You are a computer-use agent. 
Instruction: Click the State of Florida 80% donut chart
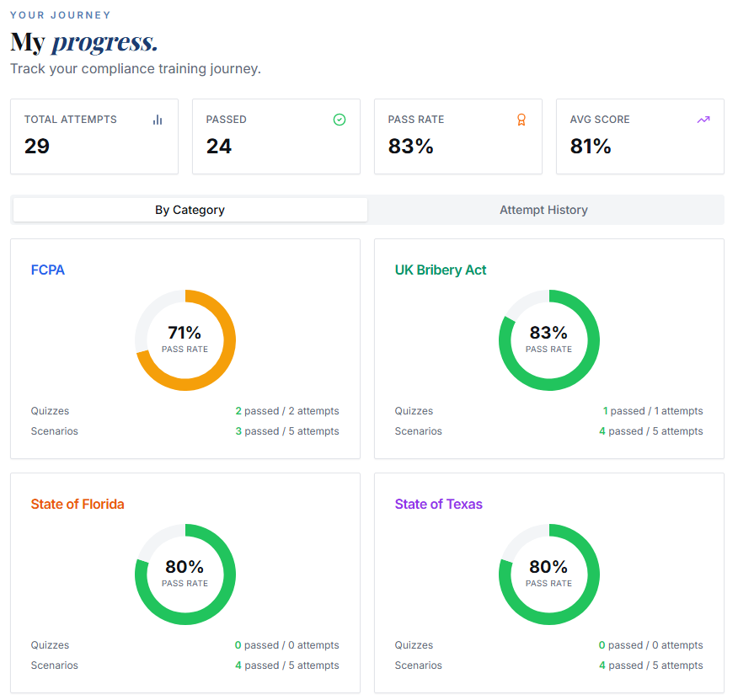pyautogui.click(x=185, y=574)
